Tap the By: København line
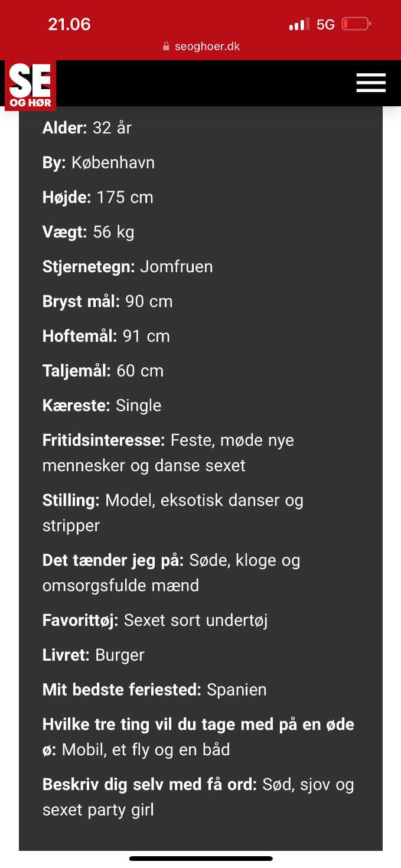Viewport: 401px width, 868px height. coord(99,162)
